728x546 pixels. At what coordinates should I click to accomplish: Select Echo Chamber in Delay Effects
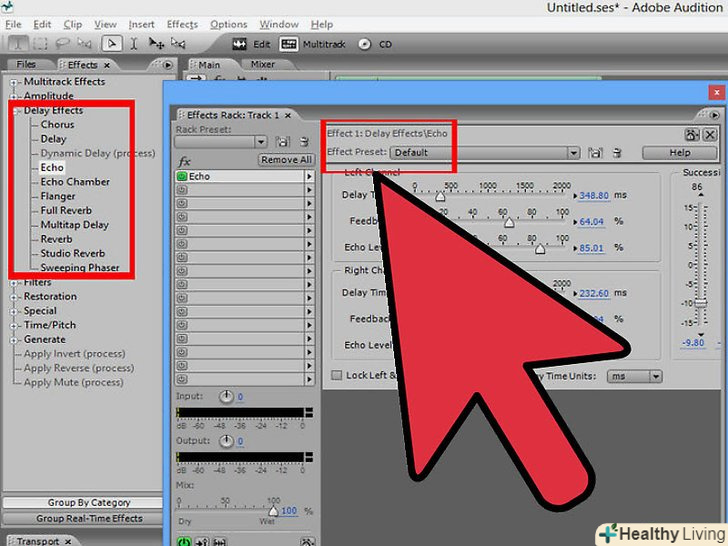coord(75,182)
